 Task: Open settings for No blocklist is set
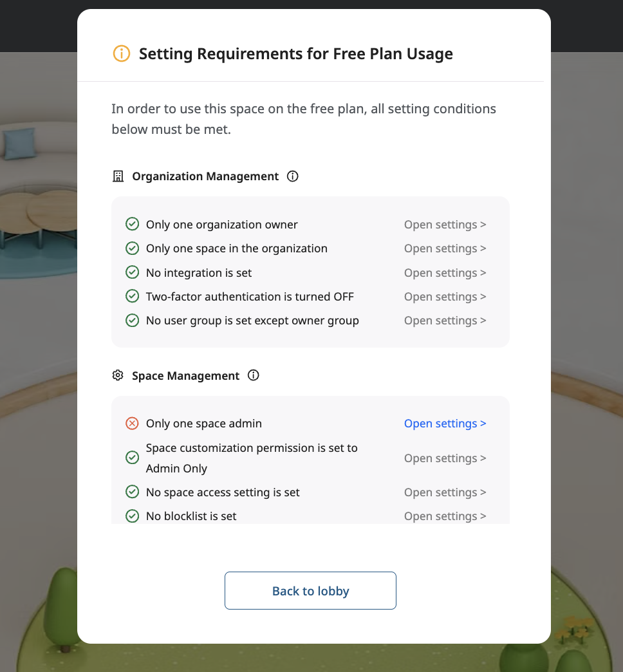coord(445,516)
